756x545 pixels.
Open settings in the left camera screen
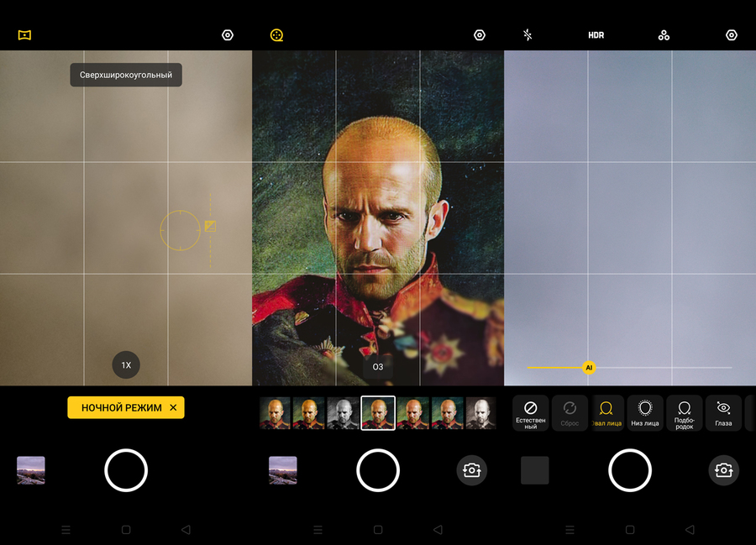pyautogui.click(x=228, y=35)
